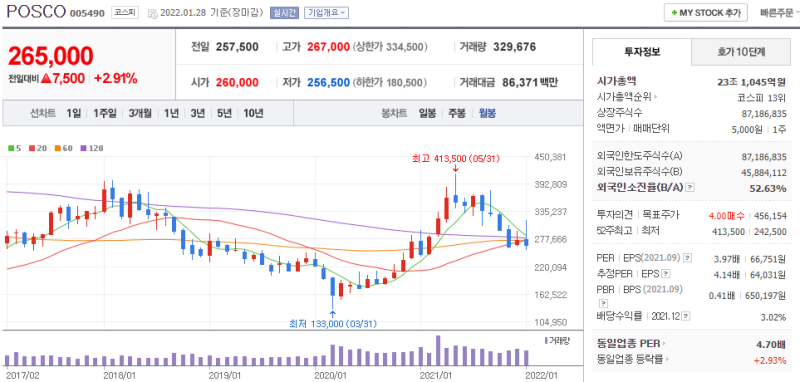Viewport: 800px width, 382px height.
Task: Click the 목표주가 value 456,154
Action: [771, 215]
